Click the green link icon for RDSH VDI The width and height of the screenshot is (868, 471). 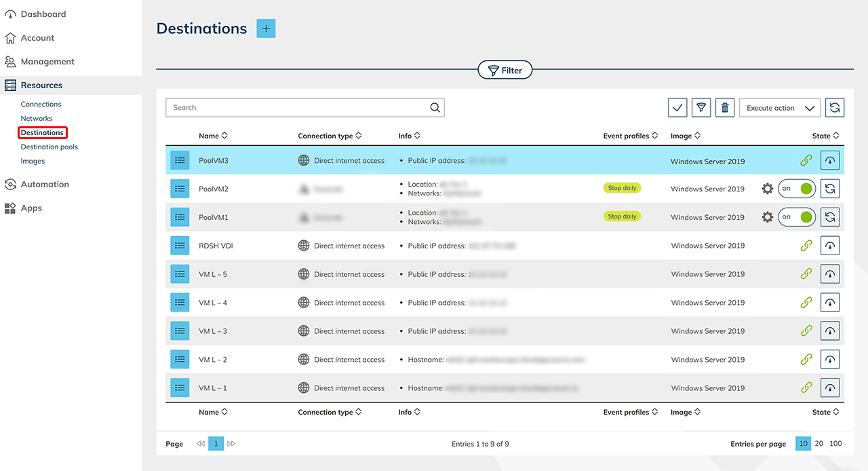coord(806,246)
